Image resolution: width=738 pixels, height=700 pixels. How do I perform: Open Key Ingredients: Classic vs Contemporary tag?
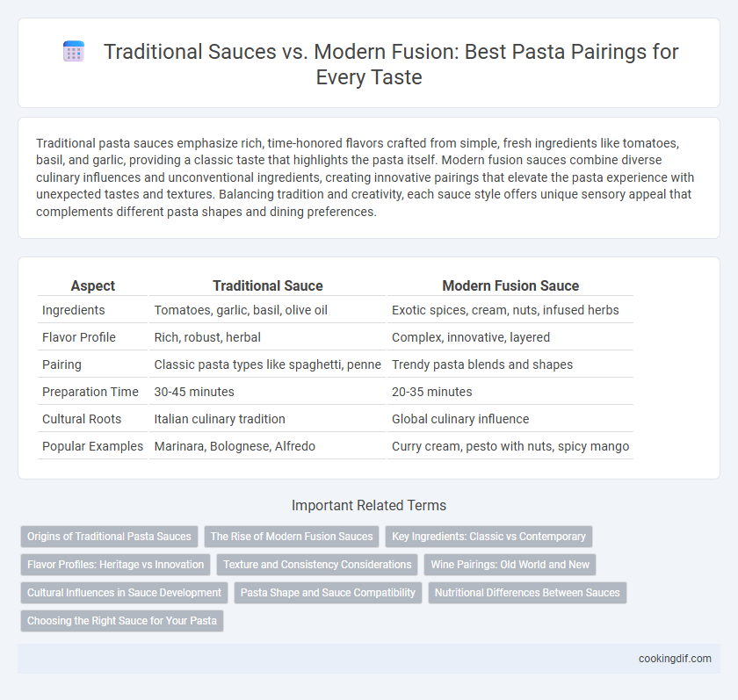click(x=488, y=537)
